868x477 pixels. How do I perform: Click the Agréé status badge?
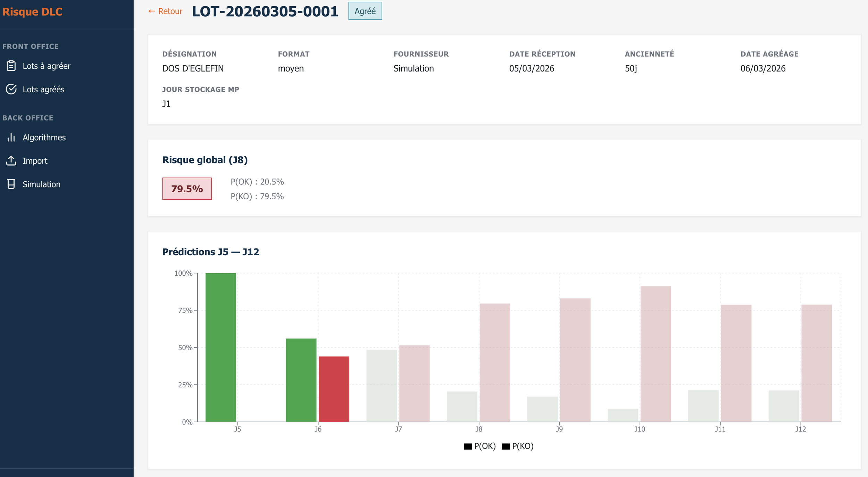(x=365, y=11)
